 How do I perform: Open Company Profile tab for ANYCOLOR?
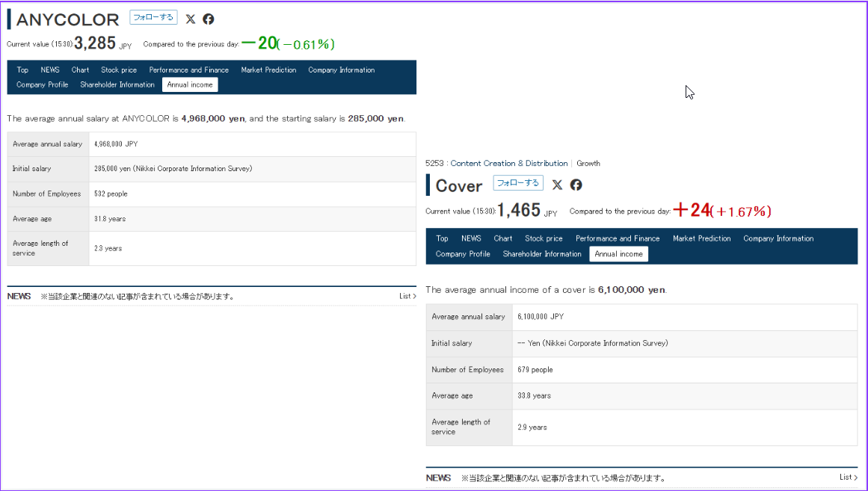(42, 84)
